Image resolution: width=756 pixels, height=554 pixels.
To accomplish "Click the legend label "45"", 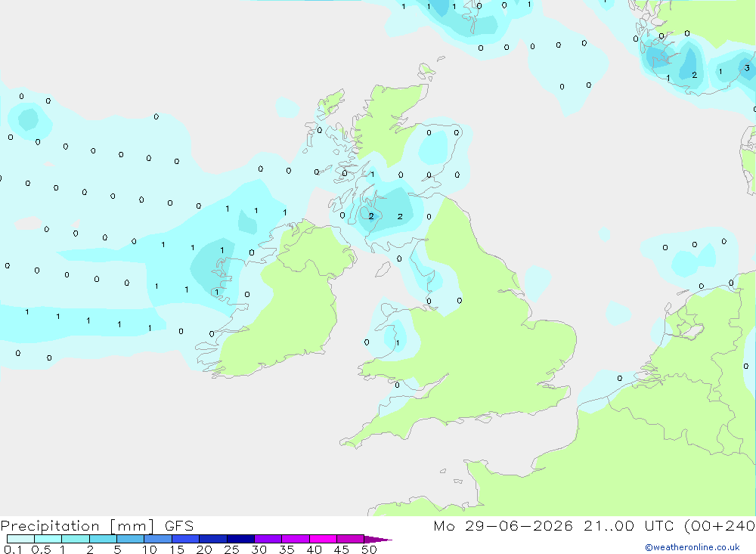I will coord(342,549).
